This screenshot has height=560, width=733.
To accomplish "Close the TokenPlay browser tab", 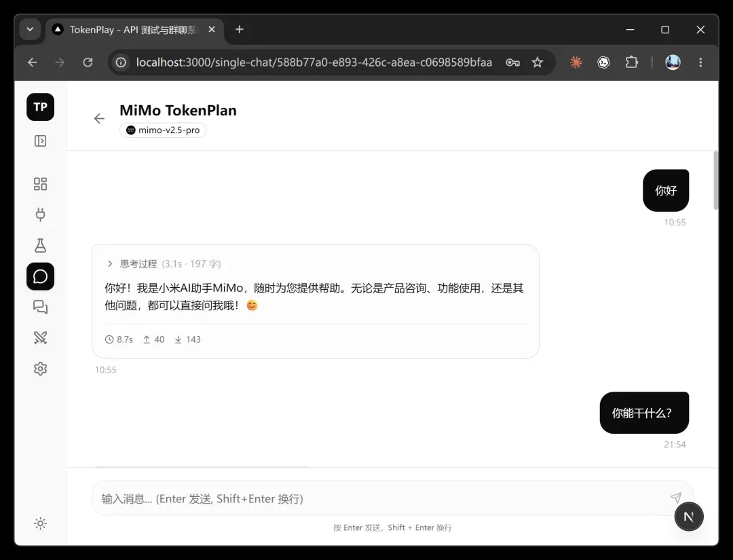I will [212, 29].
